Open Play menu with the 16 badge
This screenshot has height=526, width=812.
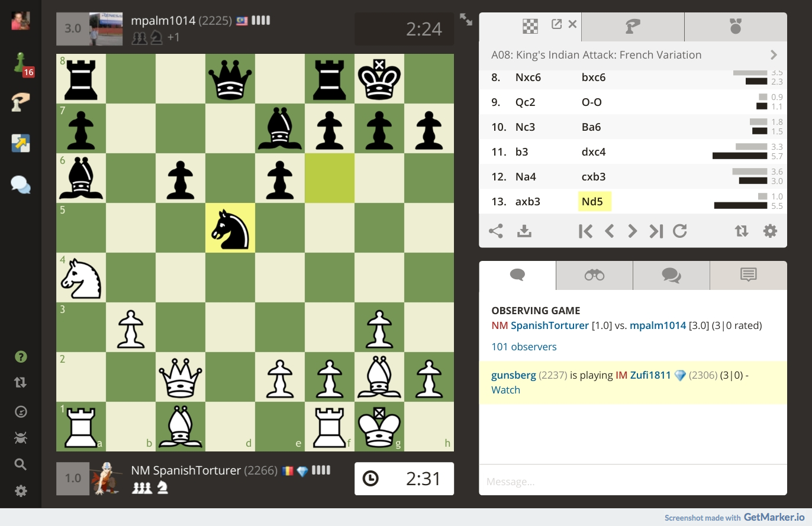pos(22,64)
